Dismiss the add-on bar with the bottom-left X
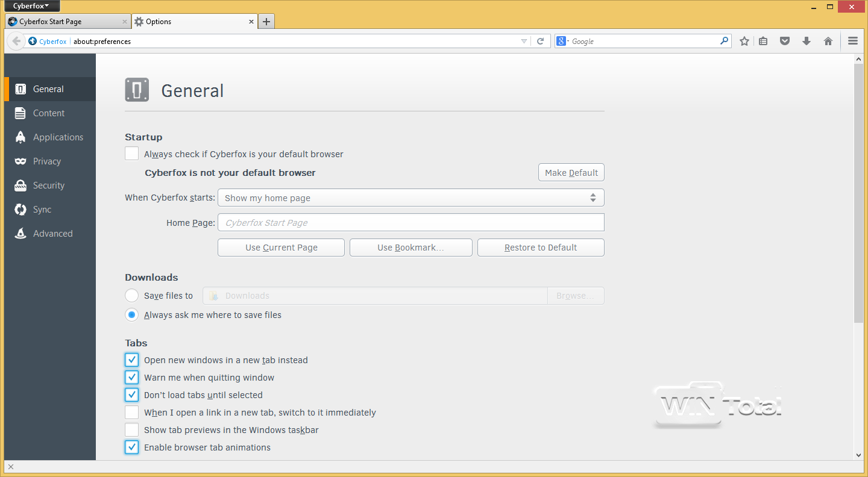The width and height of the screenshot is (868, 477). point(11,467)
